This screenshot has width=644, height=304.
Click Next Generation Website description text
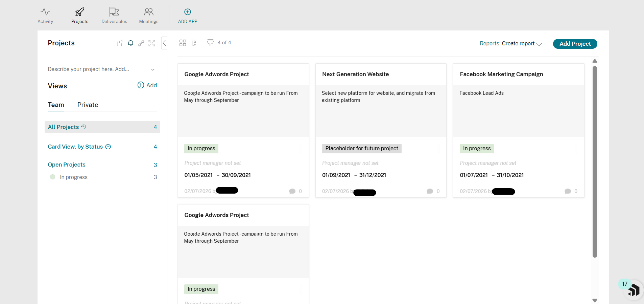378,96
